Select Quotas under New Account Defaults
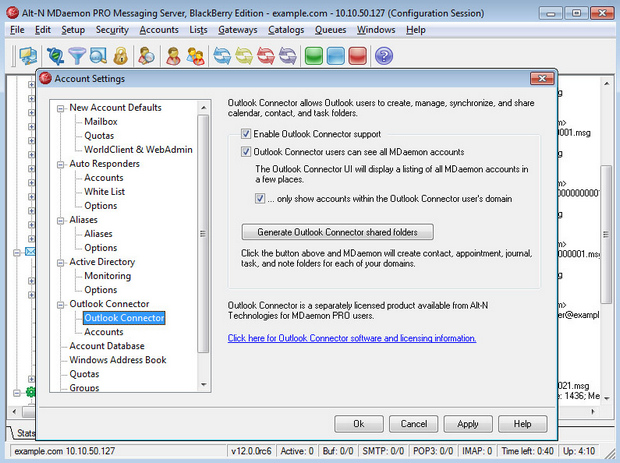This screenshot has height=463, width=620. (99, 136)
